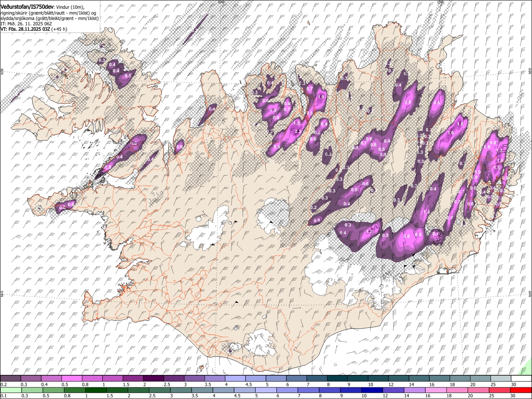Pick the dark teal 8 swatch in top legend row
The height and width of the screenshot is (399, 532).
(x=337, y=378)
